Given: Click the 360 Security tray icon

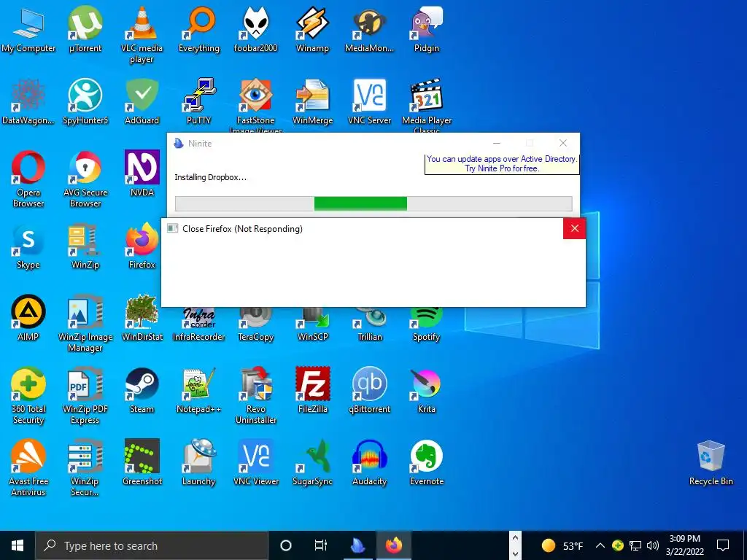Looking at the screenshot, I should point(618,545).
